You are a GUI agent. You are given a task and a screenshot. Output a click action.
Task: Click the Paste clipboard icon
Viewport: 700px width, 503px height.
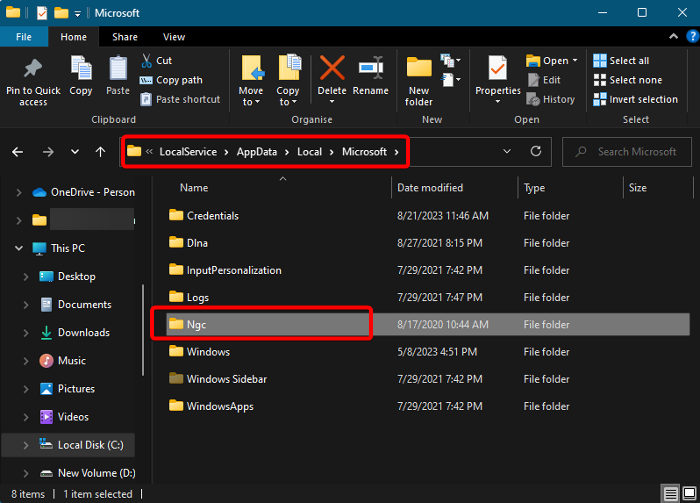coord(118,70)
